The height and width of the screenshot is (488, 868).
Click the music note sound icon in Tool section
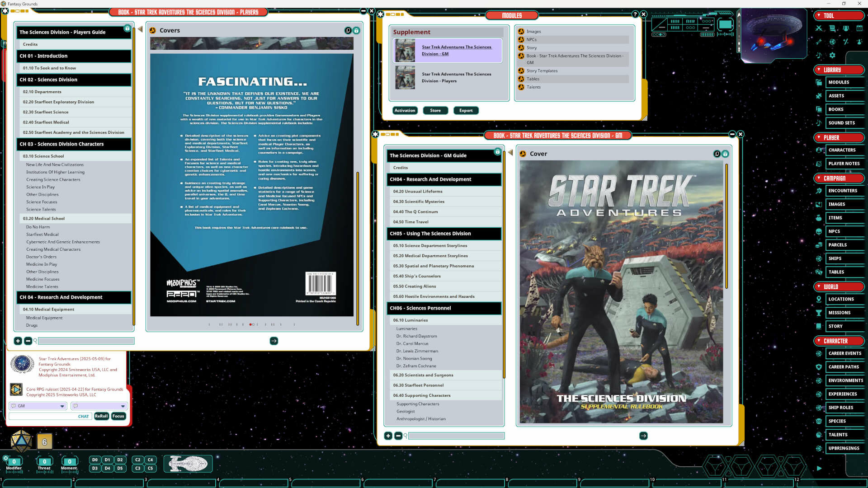tap(819, 55)
